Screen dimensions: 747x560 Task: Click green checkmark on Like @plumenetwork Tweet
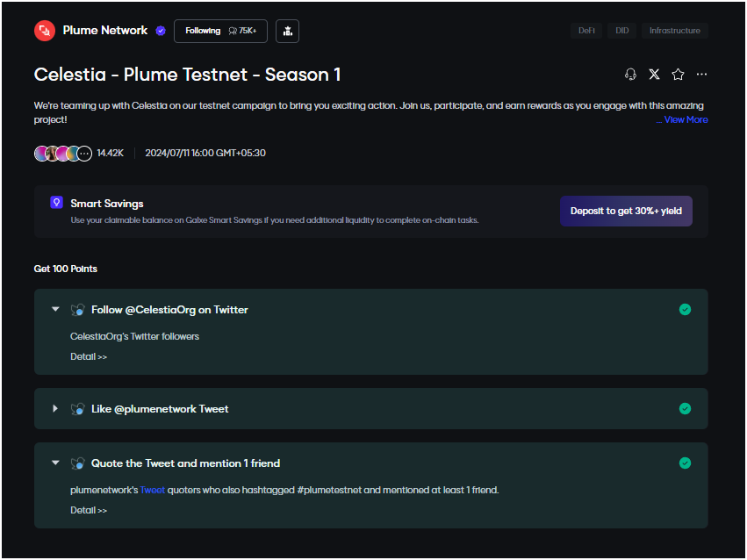tap(685, 408)
